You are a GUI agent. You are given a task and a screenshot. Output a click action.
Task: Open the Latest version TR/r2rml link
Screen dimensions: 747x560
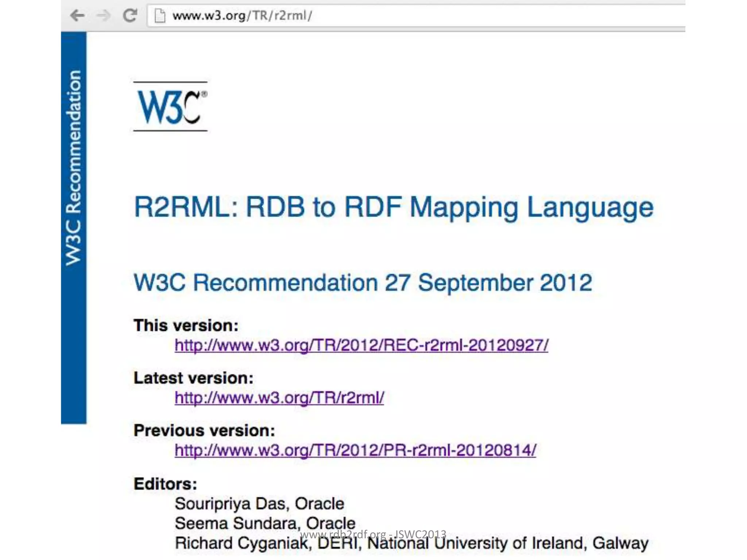(279, 397)
